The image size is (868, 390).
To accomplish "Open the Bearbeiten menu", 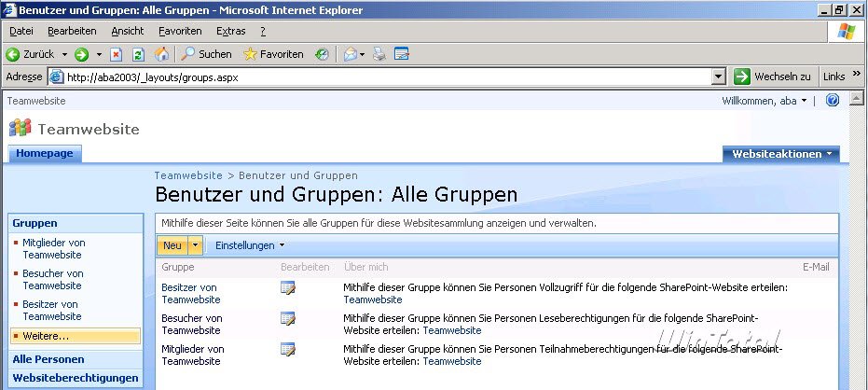I will click(72, 31).
